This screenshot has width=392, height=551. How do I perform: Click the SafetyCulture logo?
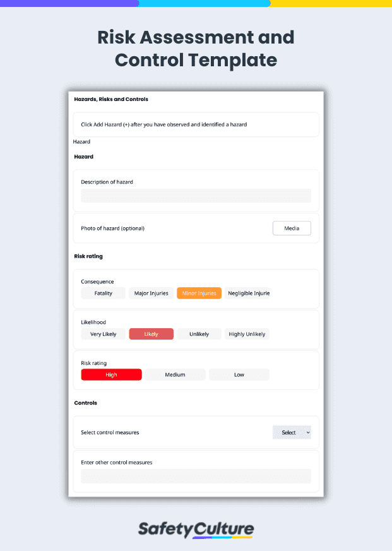pos(196,529)
